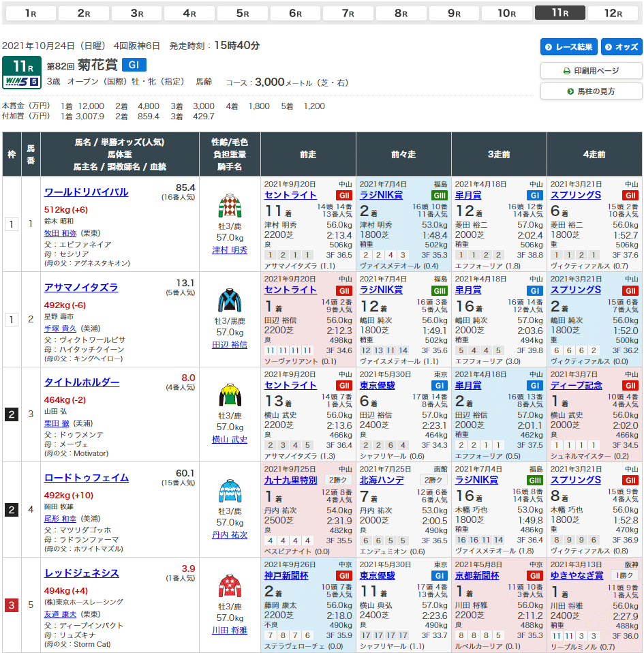Click タイトルホルダー jockey silk icon
This screenshot has width=644, height=653.
click(230, 395)
